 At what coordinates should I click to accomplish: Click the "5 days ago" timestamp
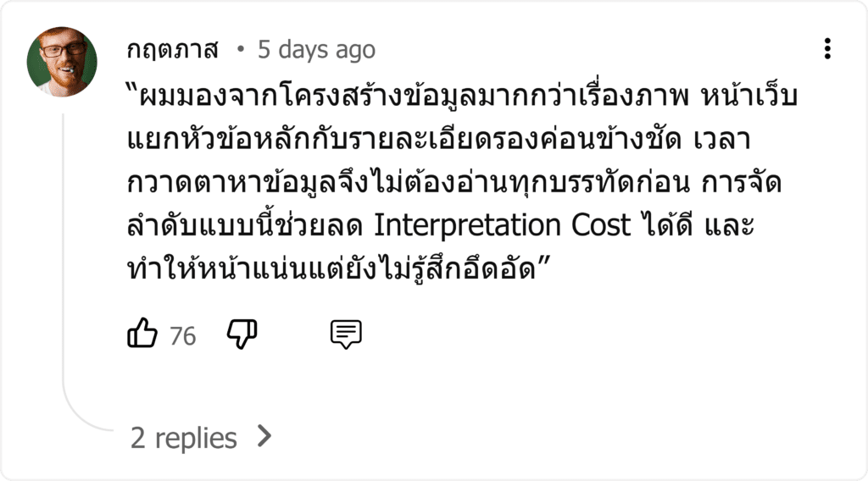point(316,50)
